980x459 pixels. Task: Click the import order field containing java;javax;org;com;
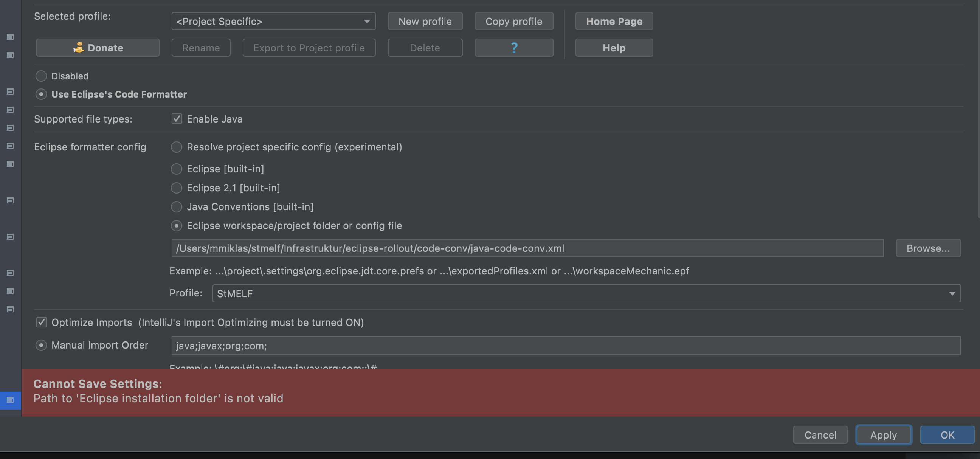(566, 346)
